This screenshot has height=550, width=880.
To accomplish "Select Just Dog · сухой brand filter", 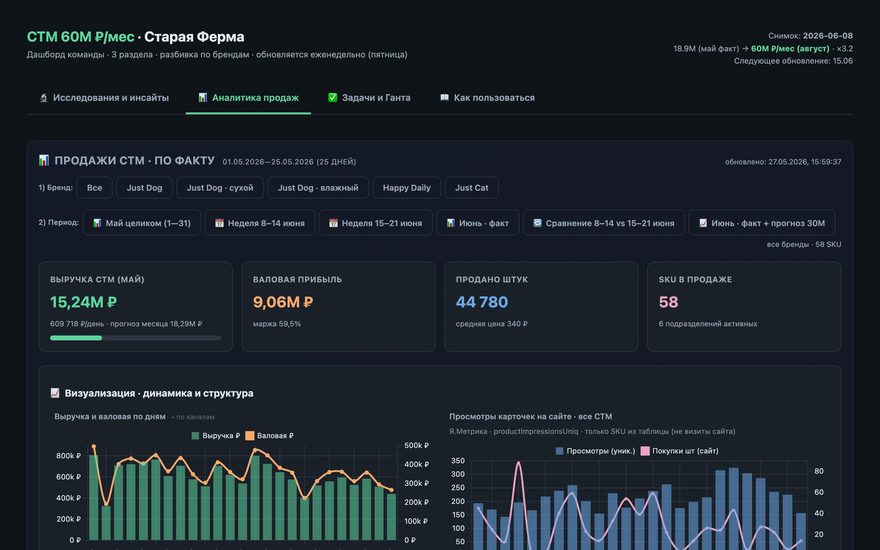I will pyautogui.click(x=220, y=187).
